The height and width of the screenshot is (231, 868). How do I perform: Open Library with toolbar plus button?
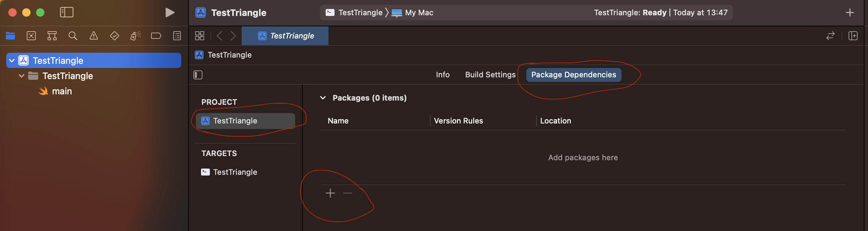(850, 12)
